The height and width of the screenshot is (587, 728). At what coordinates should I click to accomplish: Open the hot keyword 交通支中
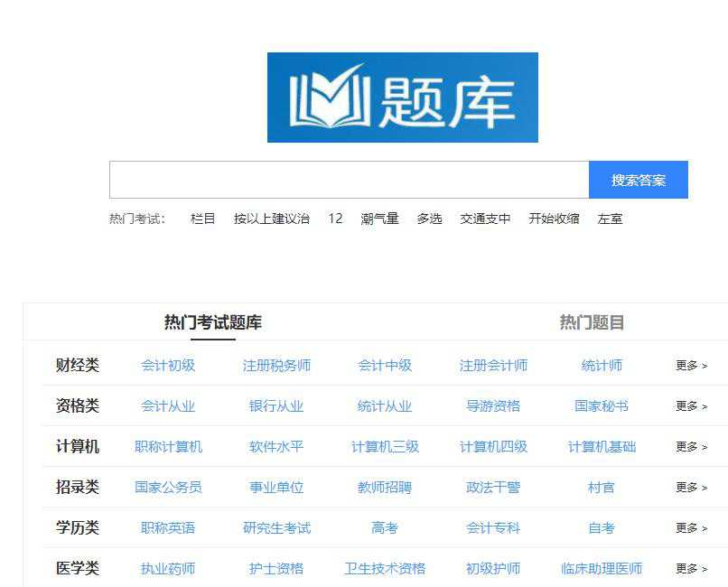485,219
